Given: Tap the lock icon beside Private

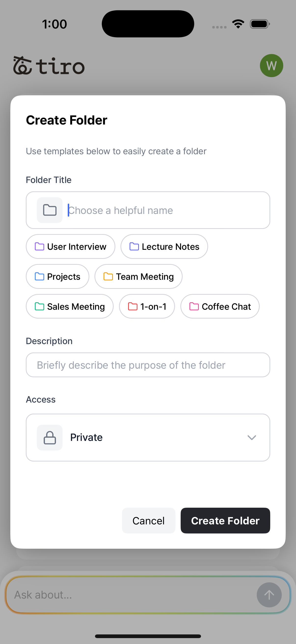Looking at the screenshot, I should pyautogui.click(x=50, y=437).
